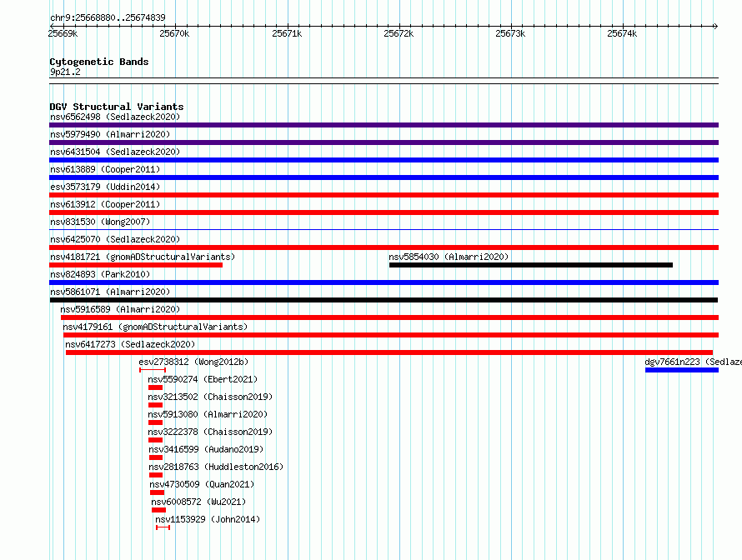This screenshot has width=742, height=560.
Task: Open the nsv4179161 (gnomADStructuralVariants) label
Action: (155, 327)
